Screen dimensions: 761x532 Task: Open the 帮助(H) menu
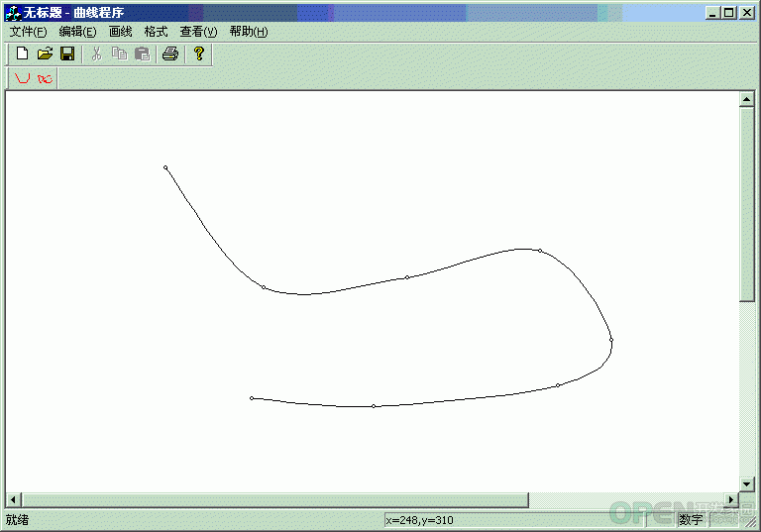pyautogui.click(x=249, y=32)
